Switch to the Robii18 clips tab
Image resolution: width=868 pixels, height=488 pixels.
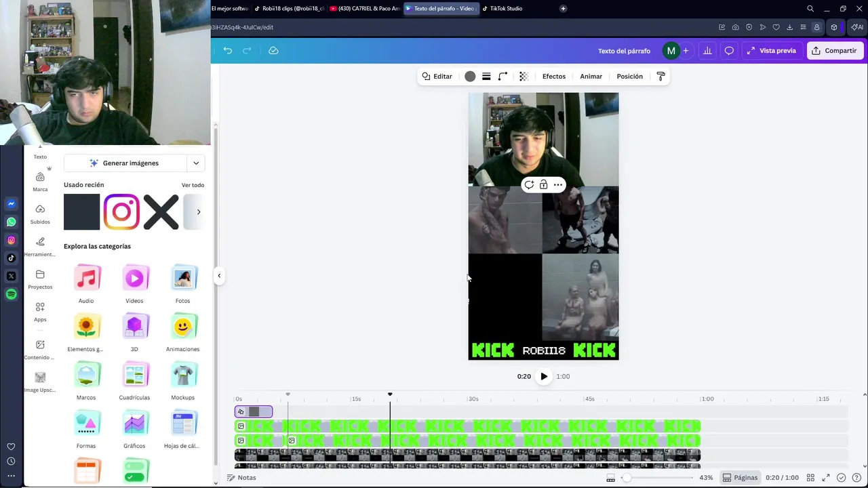pos(290,9)
